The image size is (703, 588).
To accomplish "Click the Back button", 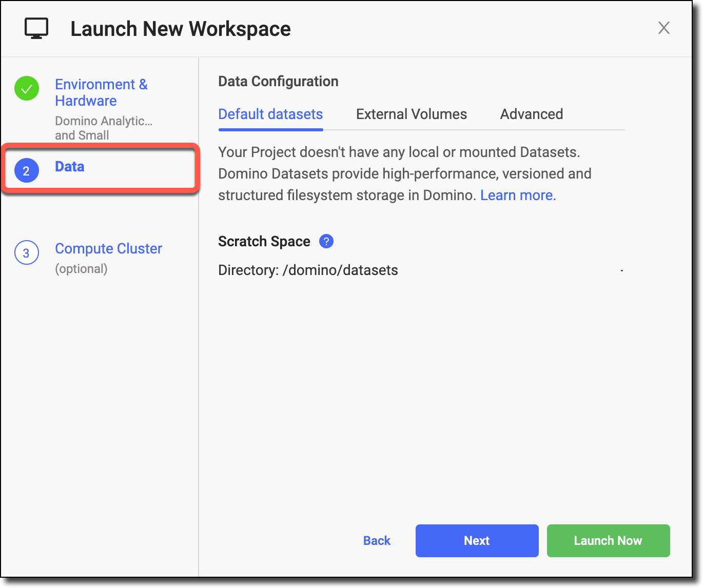I will point(377,541).
